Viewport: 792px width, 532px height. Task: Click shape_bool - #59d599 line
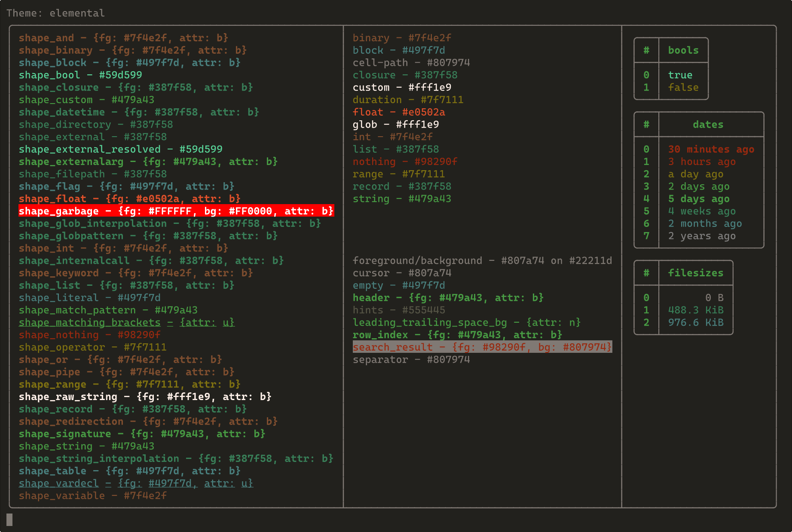[80, 75]
